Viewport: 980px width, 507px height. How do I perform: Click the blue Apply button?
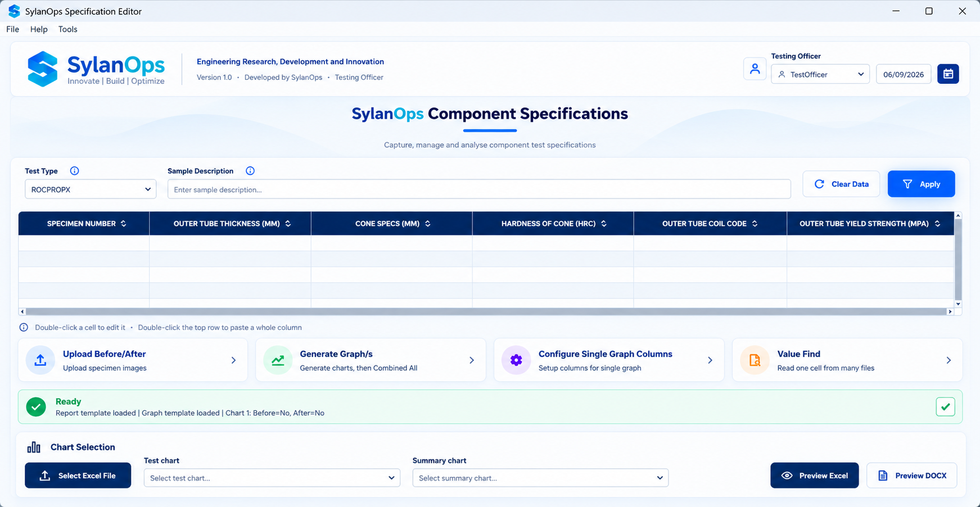(x=921, y=184)
